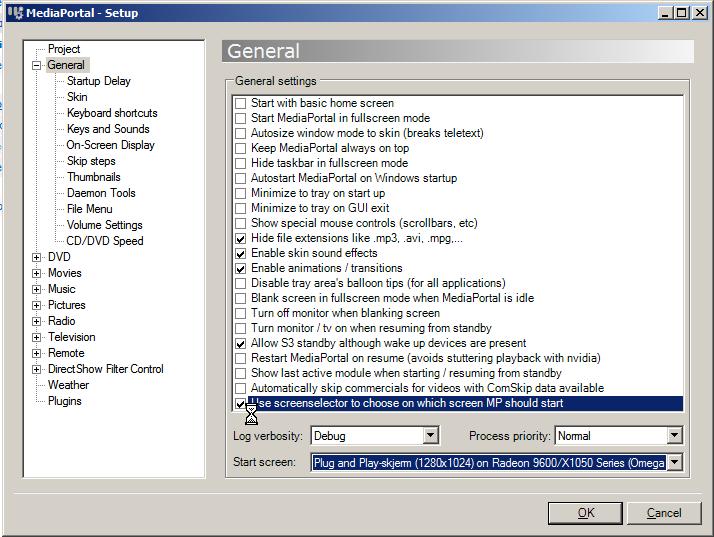Screen dimensions: 714x537
Task: Expand DirectShow Filter Control node
Action: 36,369
